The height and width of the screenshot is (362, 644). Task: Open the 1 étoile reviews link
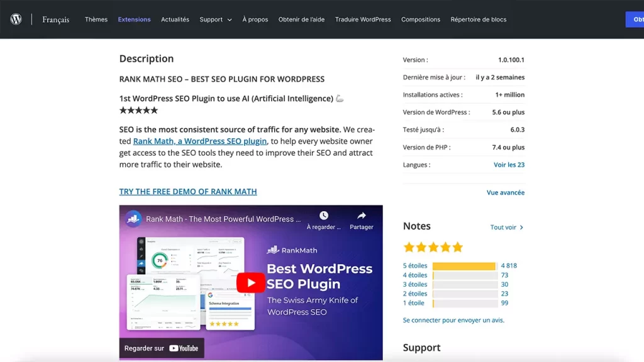[x=414, y=303]
